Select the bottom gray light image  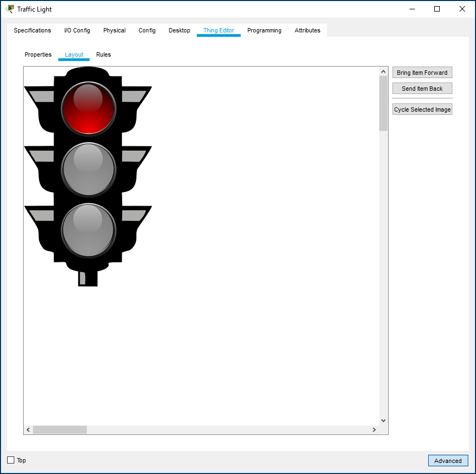tap(88, 230)
